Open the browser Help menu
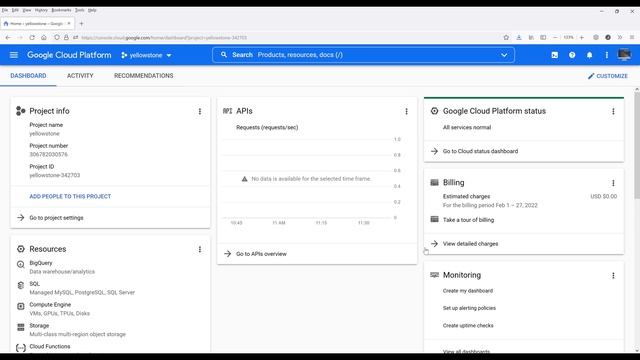The width and height of the screenshot is (640, 360). coord(92,10)
